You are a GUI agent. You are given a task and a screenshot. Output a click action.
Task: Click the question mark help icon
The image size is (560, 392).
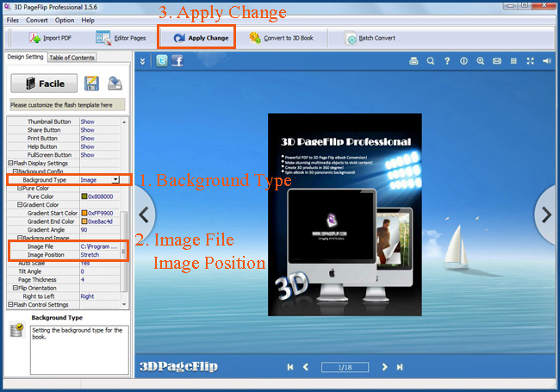[x=447, y=61]
